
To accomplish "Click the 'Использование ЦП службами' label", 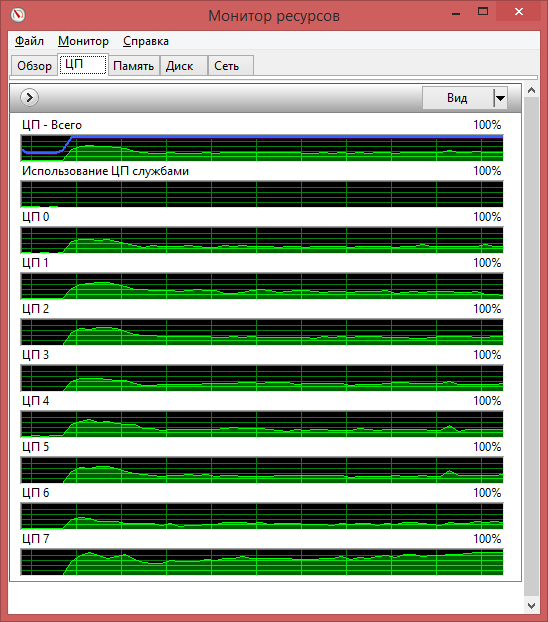I will click(106, 171).
